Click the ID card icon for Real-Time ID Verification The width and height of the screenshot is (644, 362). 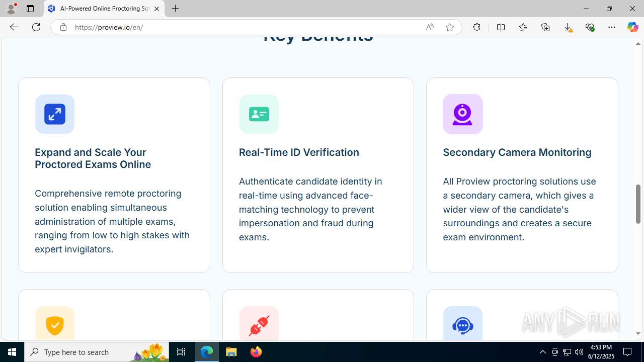pos(259,114)
